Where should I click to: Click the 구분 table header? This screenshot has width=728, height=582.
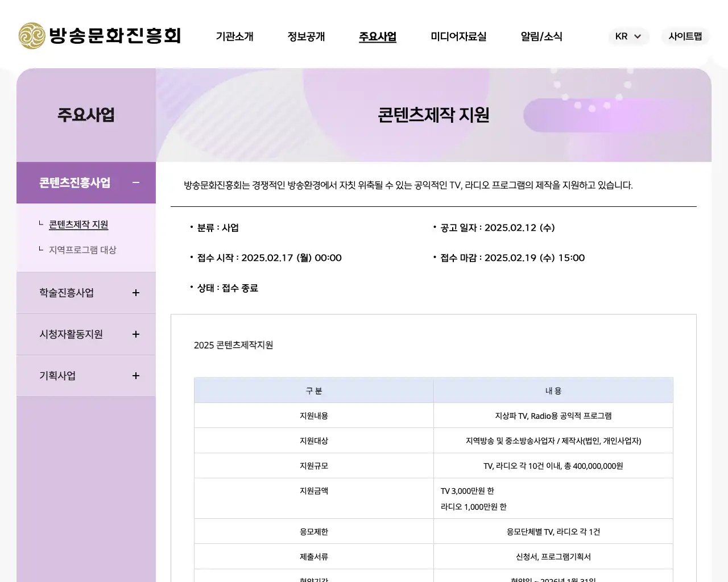point(313,390)
